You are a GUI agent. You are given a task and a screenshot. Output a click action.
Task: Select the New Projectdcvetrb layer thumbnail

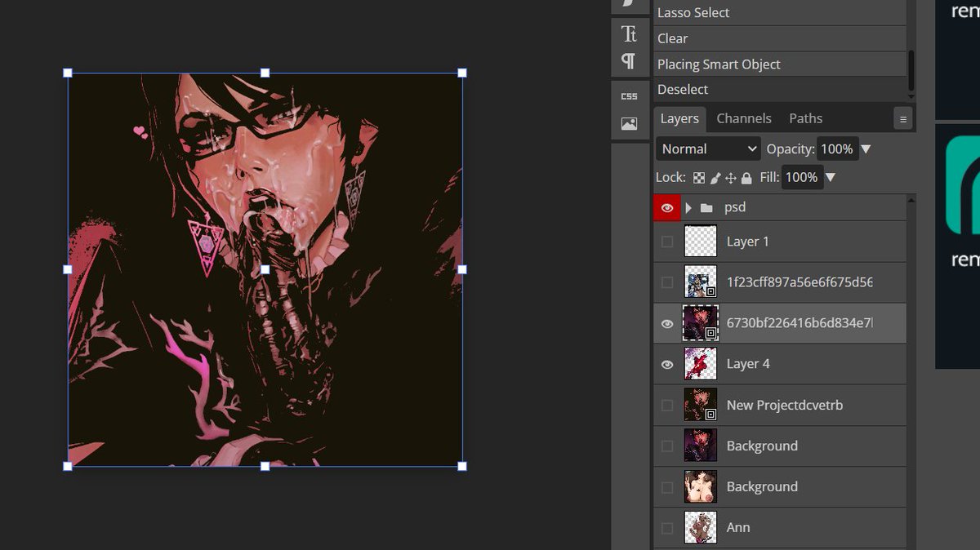tap(700, 405)
